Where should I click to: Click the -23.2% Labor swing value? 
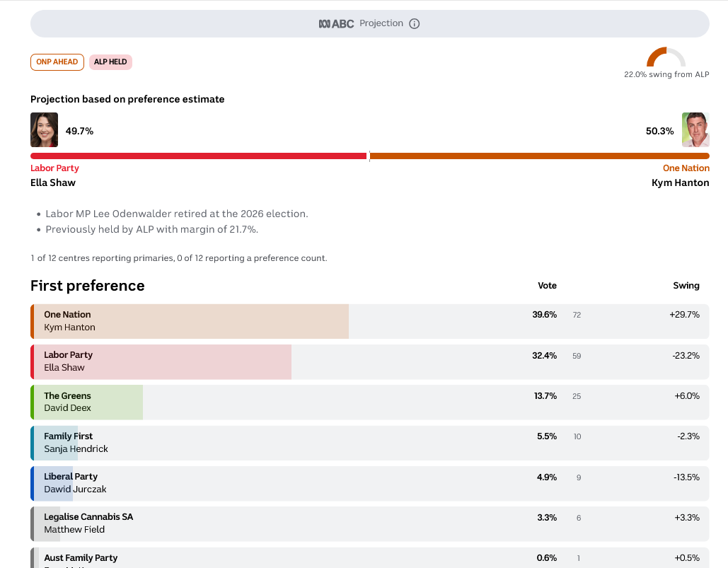686,356
